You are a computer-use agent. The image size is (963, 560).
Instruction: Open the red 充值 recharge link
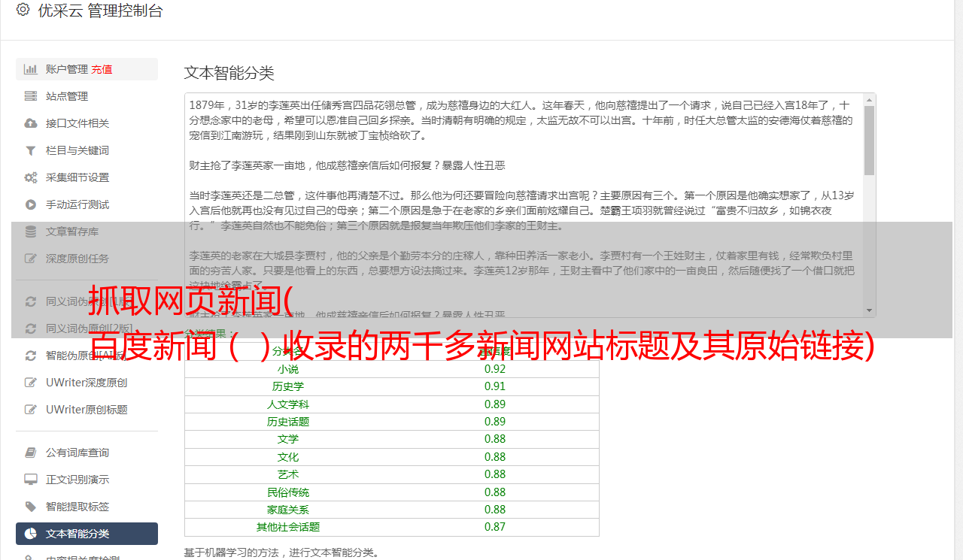pyautogui.click(x=102, y=69)
